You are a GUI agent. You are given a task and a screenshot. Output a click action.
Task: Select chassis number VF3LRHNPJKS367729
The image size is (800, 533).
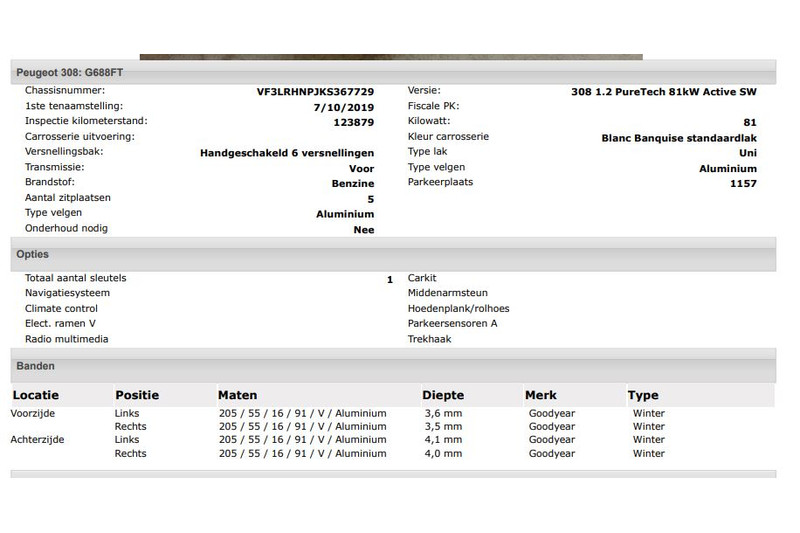315,91
